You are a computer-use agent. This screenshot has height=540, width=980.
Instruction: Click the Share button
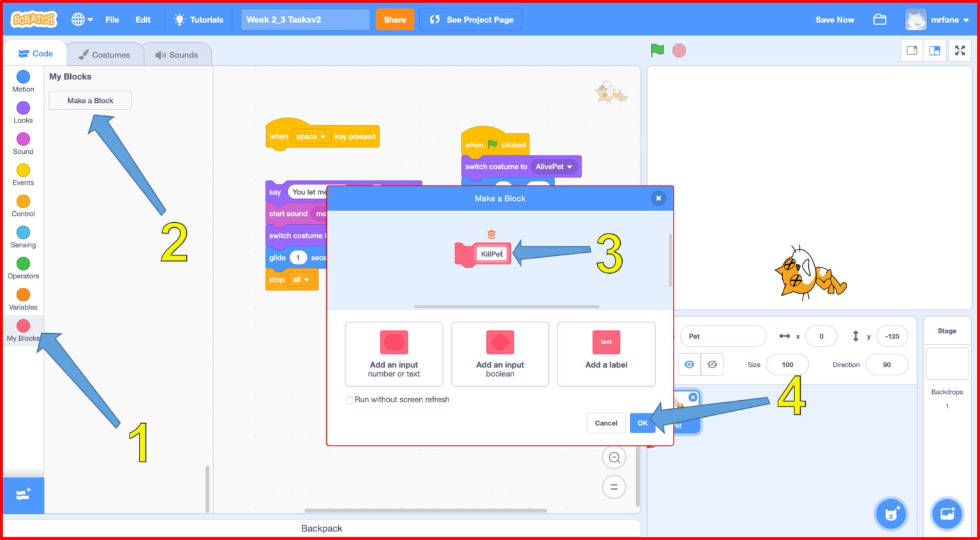point(394,19)
